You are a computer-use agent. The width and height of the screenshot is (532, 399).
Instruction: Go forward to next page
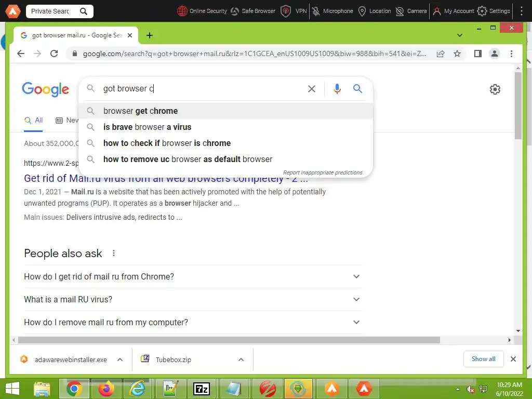click(37, 54)
